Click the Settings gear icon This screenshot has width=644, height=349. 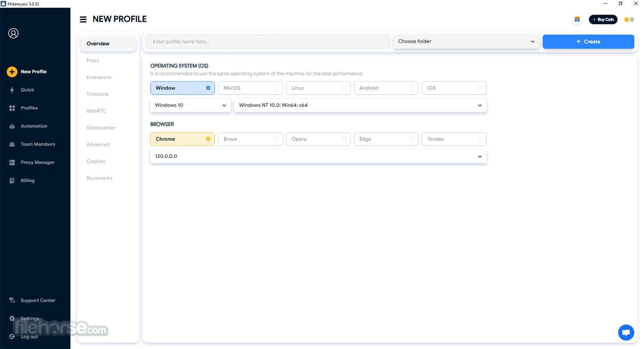pos(12,318)
